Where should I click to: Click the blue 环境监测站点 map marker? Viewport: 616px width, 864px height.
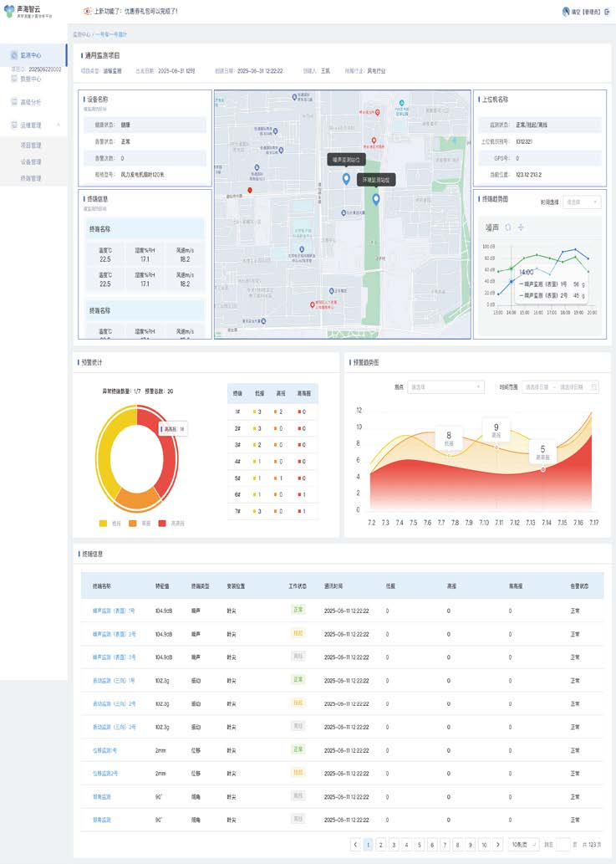pos(376,198)
